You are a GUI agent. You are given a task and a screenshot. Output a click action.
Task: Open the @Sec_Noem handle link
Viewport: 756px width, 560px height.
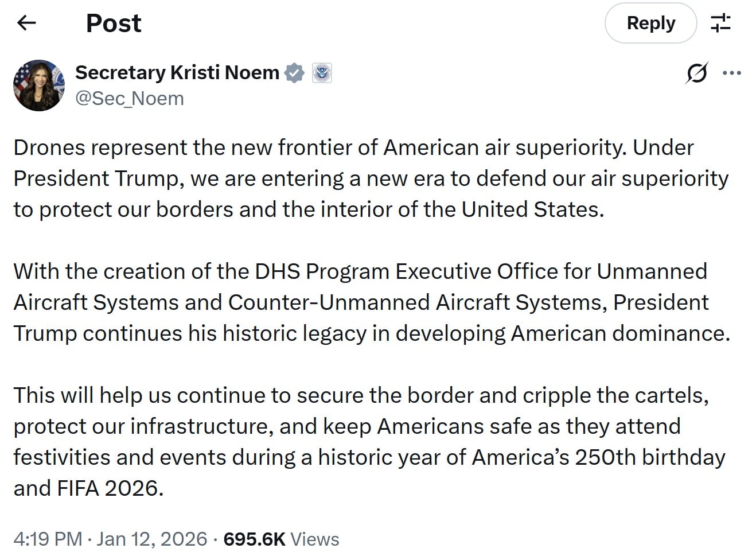[x=130, y=99]
